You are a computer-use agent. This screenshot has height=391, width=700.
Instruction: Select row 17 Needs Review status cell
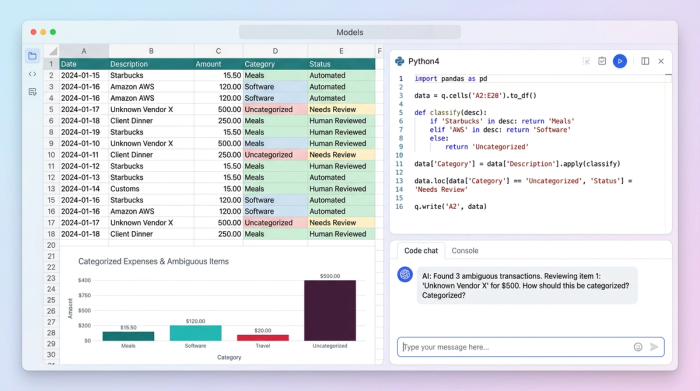(x=341, y=223)
